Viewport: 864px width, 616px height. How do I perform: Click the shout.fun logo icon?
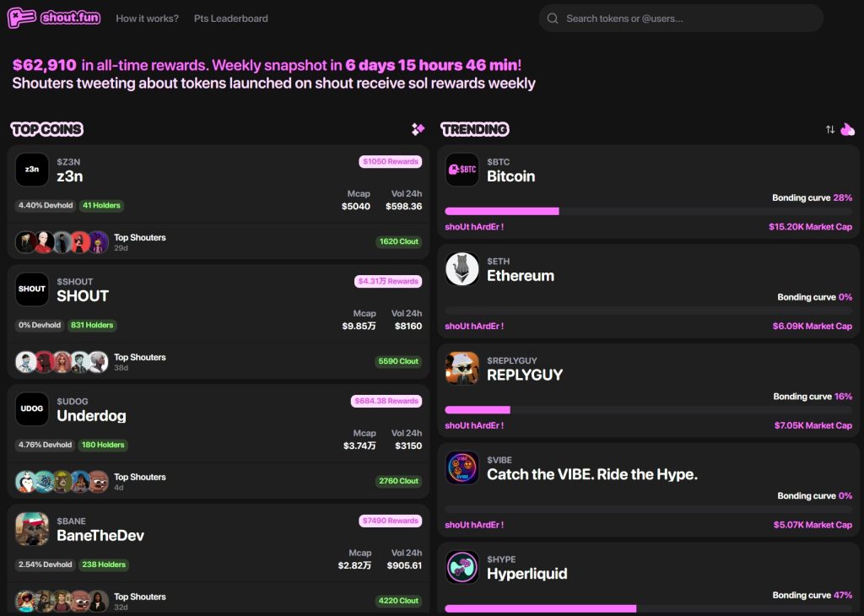pos(22,18)
